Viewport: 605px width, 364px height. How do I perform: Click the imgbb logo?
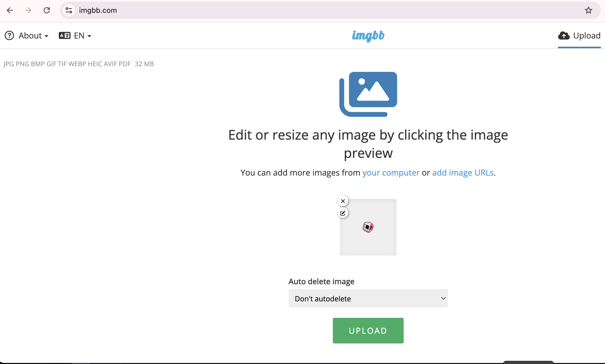(x=368, y=36)
